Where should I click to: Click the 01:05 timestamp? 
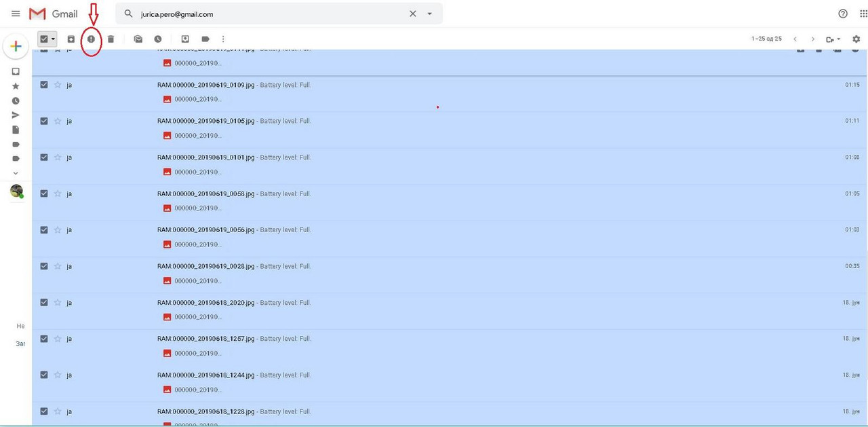(852, 193)
